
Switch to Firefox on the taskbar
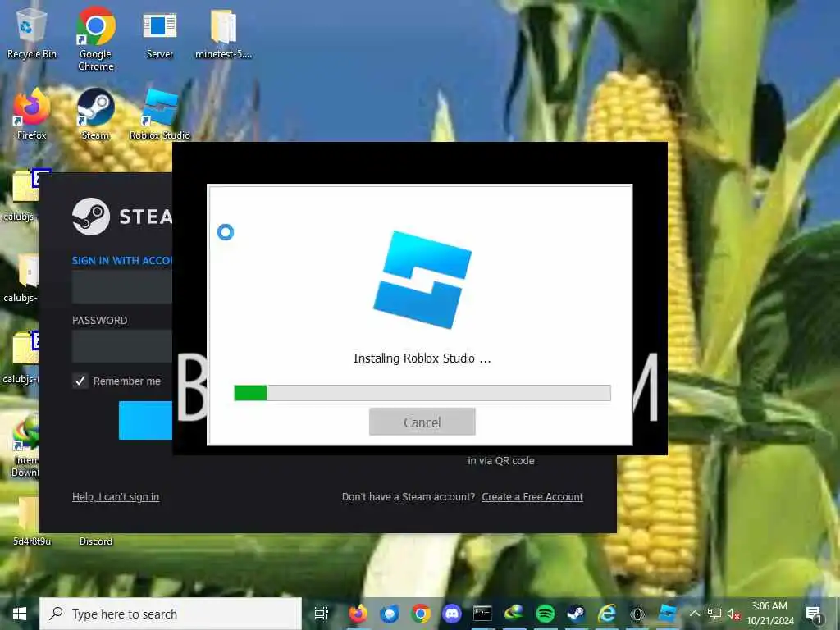pos(358,614)
